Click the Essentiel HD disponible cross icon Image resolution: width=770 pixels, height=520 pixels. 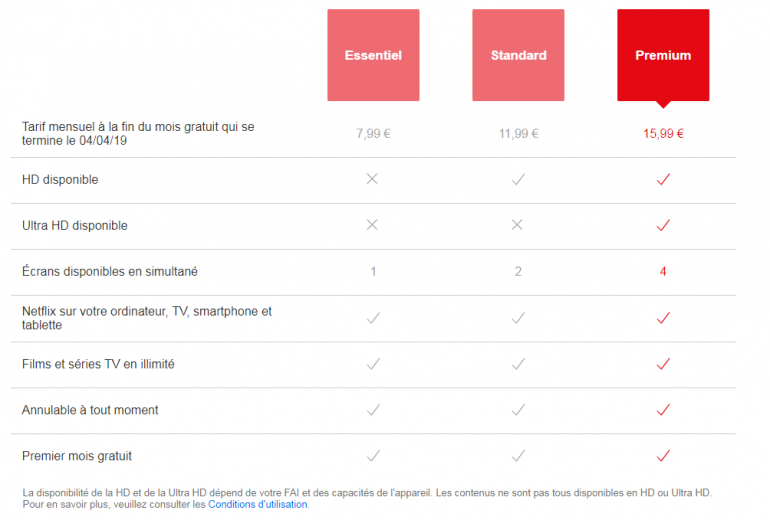373,179
